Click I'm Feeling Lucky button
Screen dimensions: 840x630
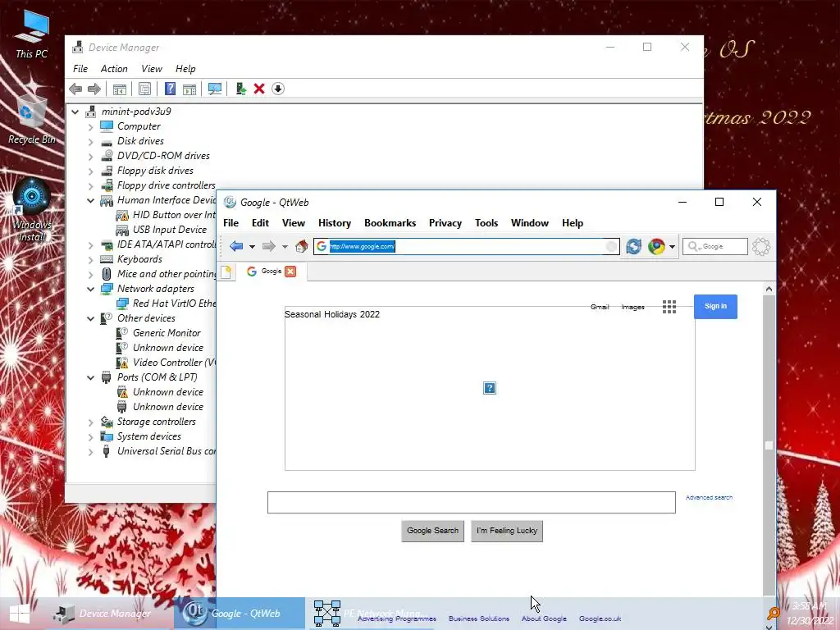pos(507,531)
